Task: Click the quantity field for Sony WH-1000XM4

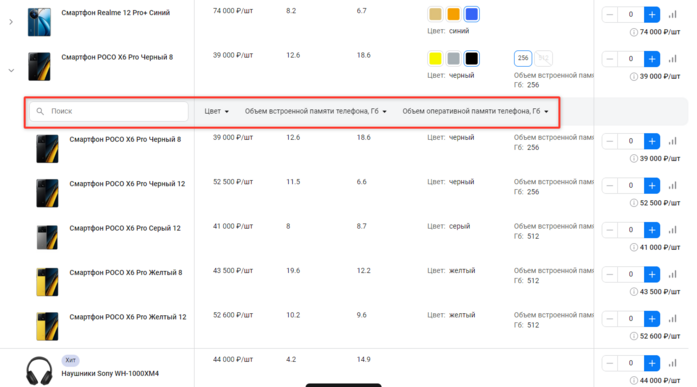Action: [x=630, y=363]
